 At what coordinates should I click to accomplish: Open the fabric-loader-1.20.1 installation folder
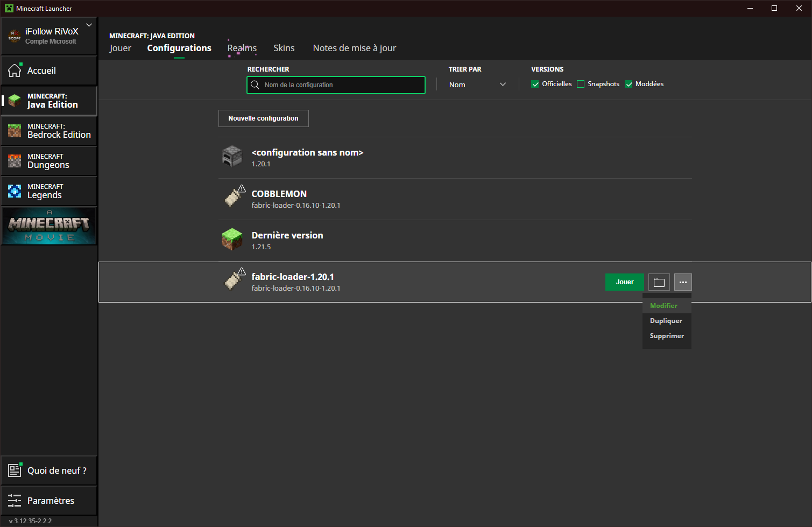pyautogui.click(x=659, y=282)
